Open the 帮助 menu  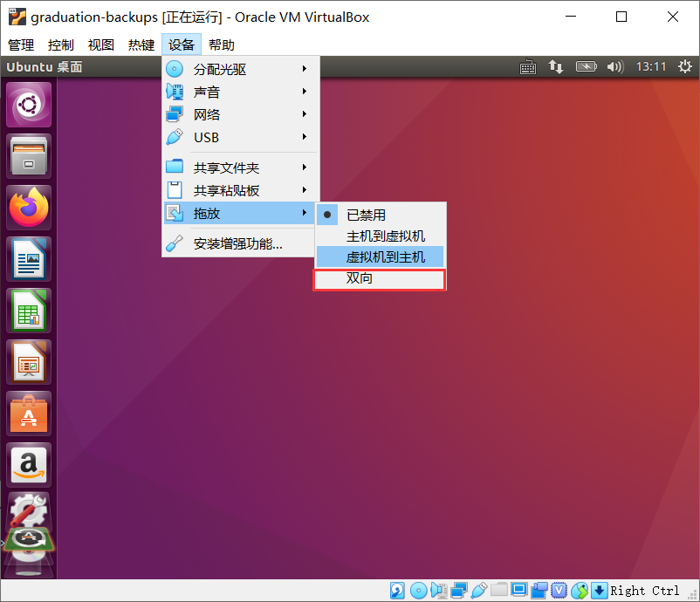coord(222,44)
